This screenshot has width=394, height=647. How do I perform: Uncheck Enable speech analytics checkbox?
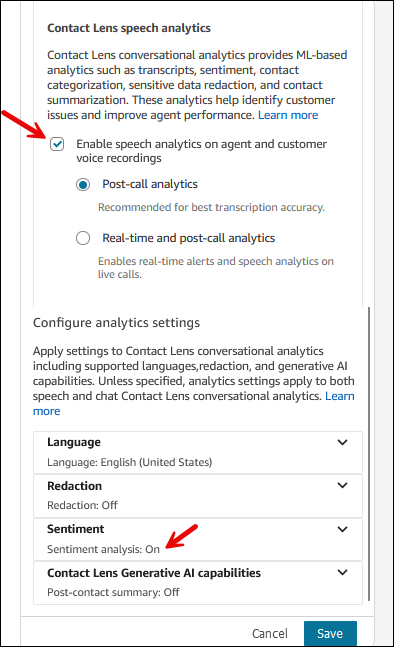(57, 144)
